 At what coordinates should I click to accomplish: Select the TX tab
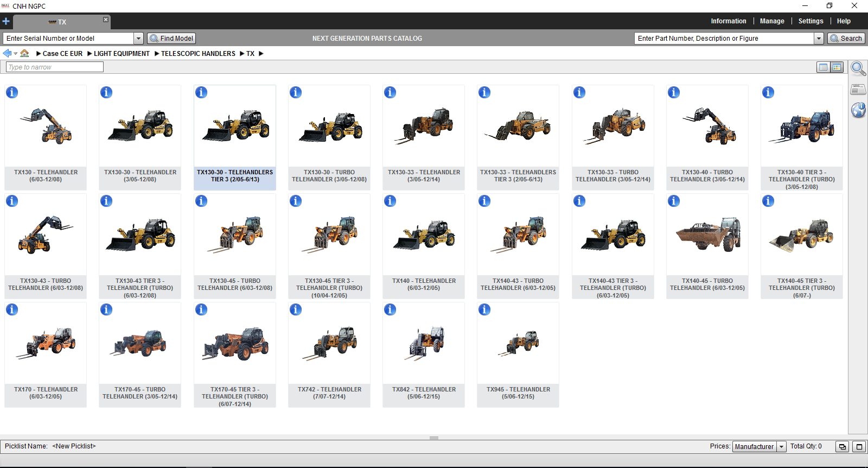(62, 22)
